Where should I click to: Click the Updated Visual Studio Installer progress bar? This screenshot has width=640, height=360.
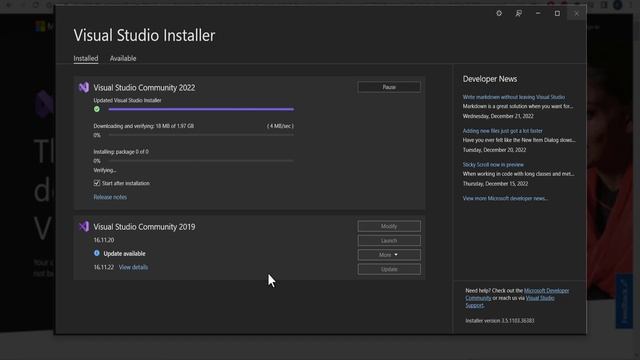click(201, 109)
